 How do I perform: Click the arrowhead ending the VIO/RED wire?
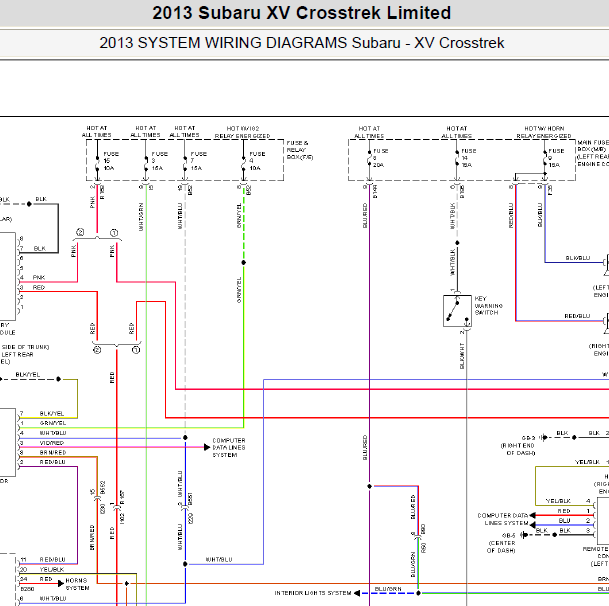click(207, 447)
